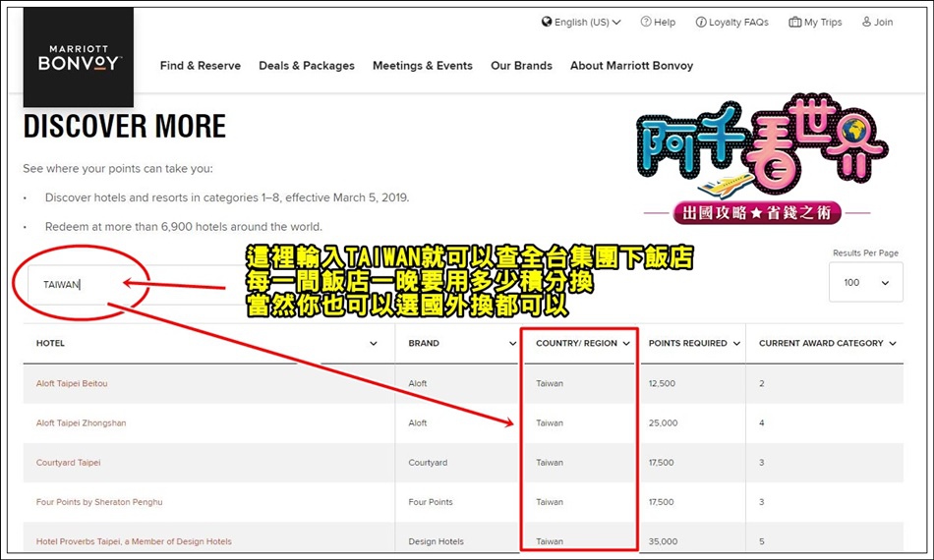934x560 pixels.
Task: Click the My Trips link text
Action: coord(823,22)
